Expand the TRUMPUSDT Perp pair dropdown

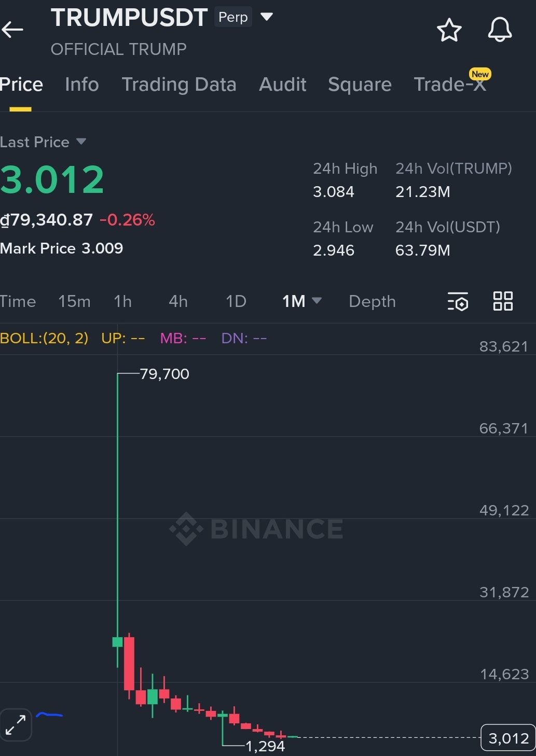[x=267, y=17]
